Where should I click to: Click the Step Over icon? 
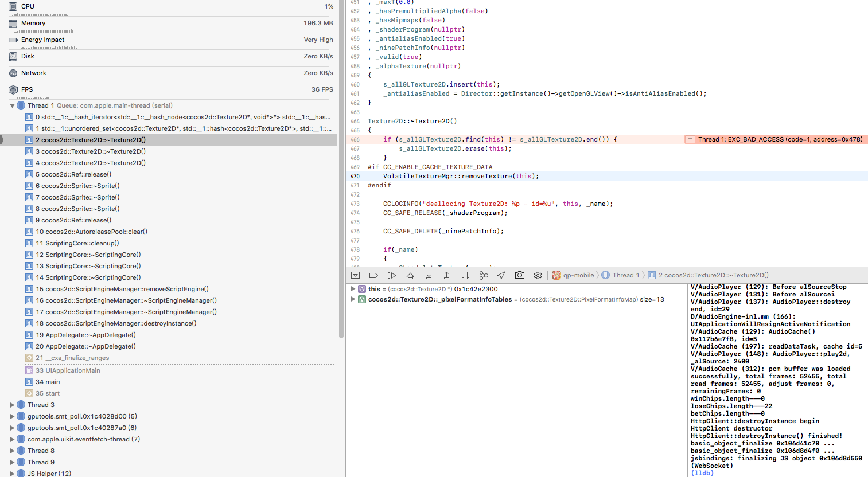(x=410, y=275)
